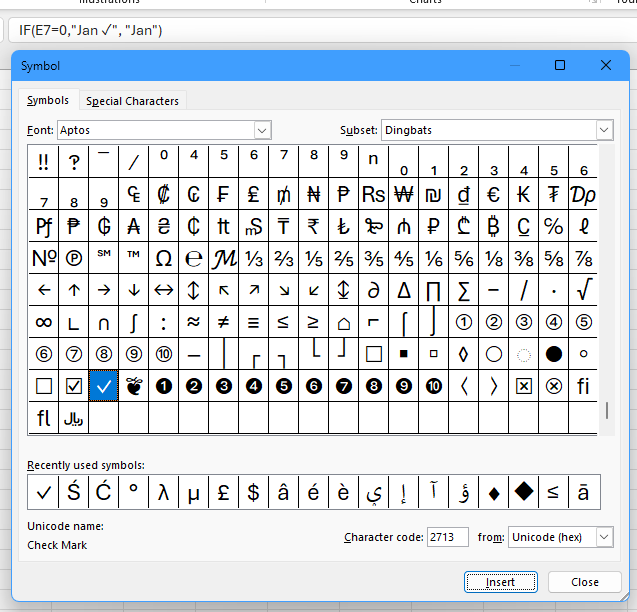Choose the Omega symbol

click(x=164, y=258)
